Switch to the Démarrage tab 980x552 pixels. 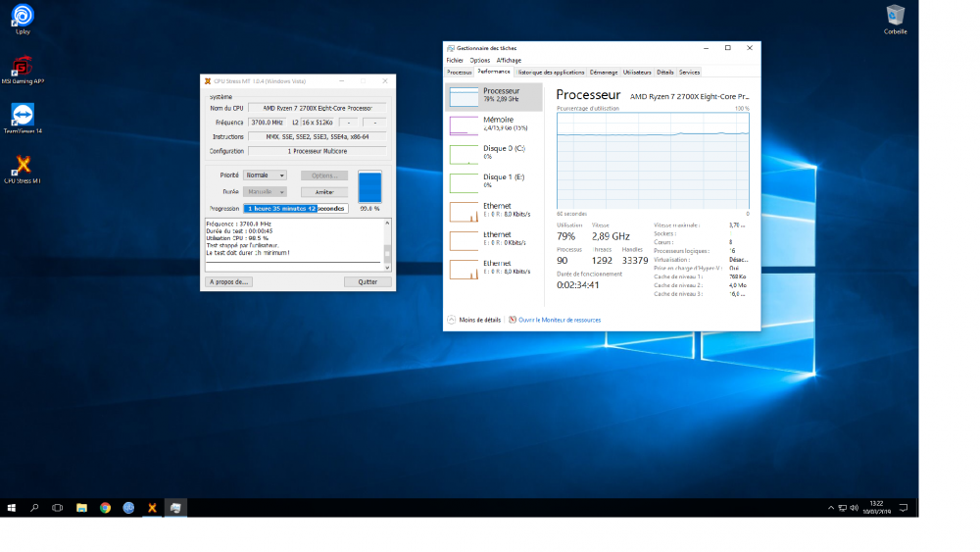pyautogui.click(x=604, y=72)
